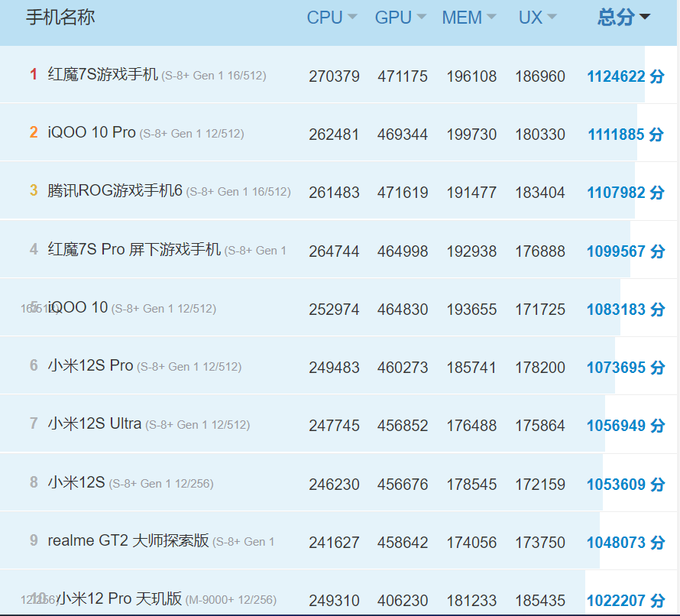Click CPU score 270379
The image size is (680, 616).
point(334,76)
